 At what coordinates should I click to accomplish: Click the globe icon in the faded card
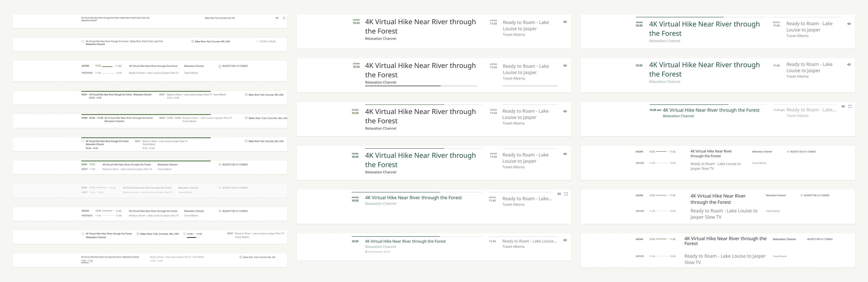coord(220,188)
